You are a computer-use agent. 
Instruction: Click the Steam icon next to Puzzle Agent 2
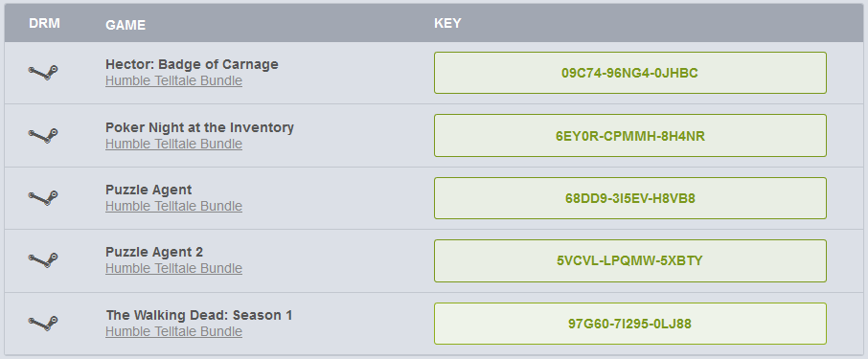tap(43, 260)
